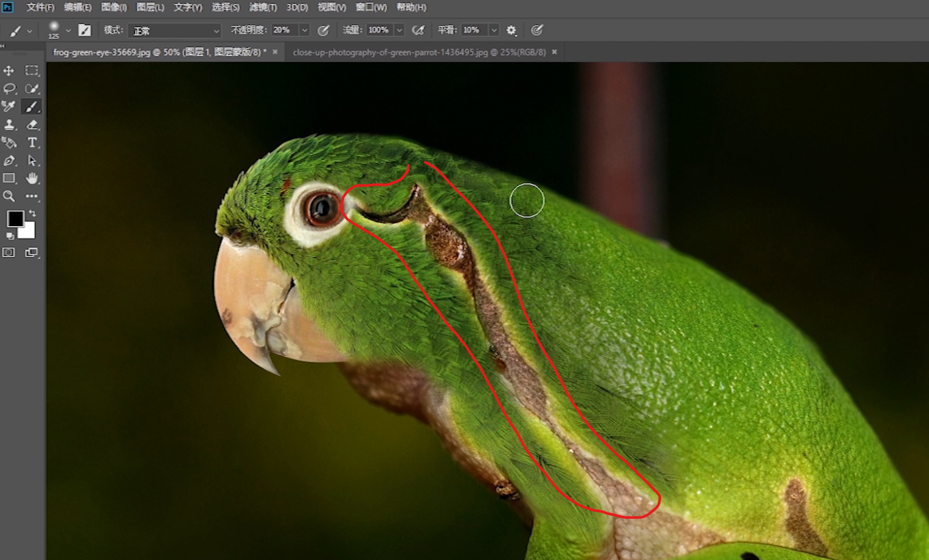Open the 3D(D) menu
This screenshot has height=560, width=929.
pyautogui.click(x=297, y=7)
